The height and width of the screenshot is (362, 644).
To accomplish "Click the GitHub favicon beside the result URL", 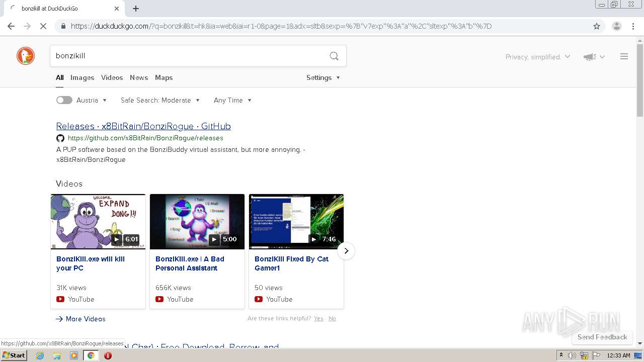I will [60, 138].
